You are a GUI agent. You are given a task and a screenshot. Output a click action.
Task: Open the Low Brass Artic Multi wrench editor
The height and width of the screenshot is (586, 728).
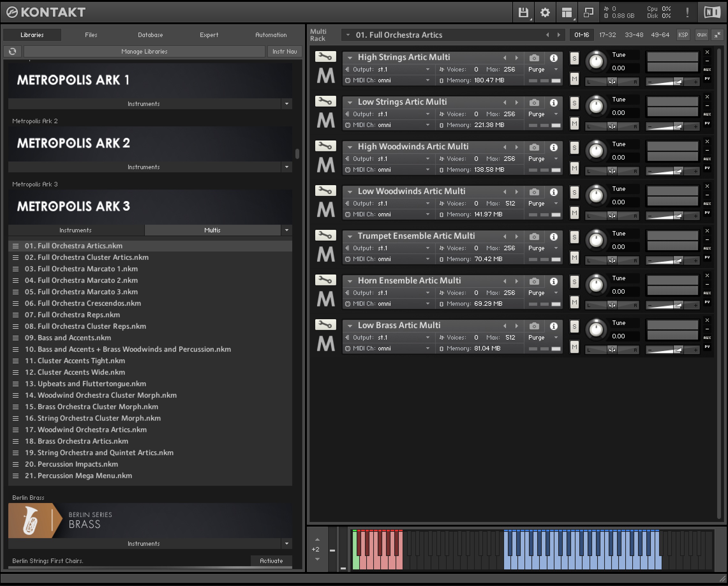pos(325,325)
